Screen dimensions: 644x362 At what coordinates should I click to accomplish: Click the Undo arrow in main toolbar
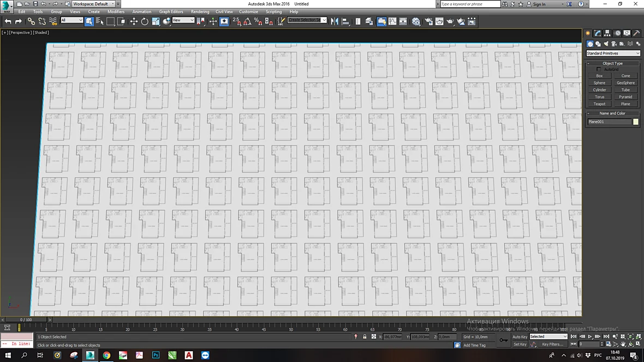[8, 21]
